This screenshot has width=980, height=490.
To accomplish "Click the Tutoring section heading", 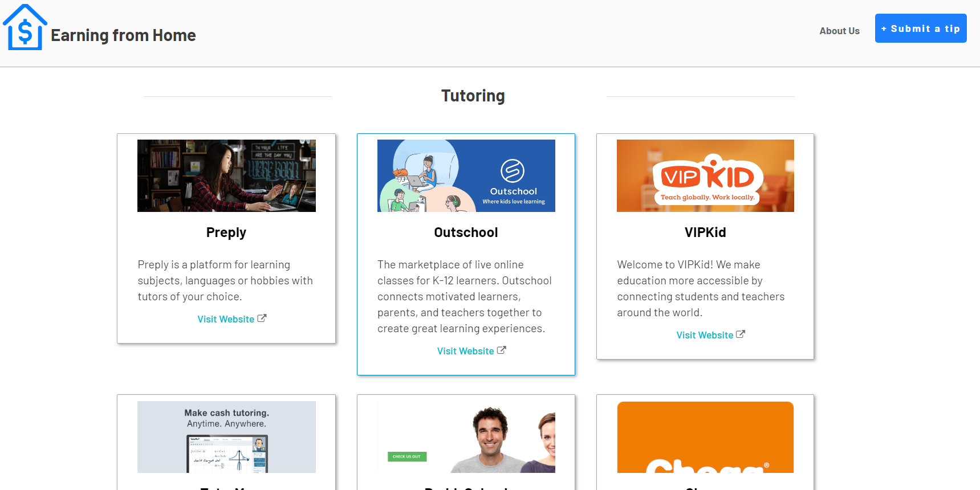I will click(x=473, y=96).
